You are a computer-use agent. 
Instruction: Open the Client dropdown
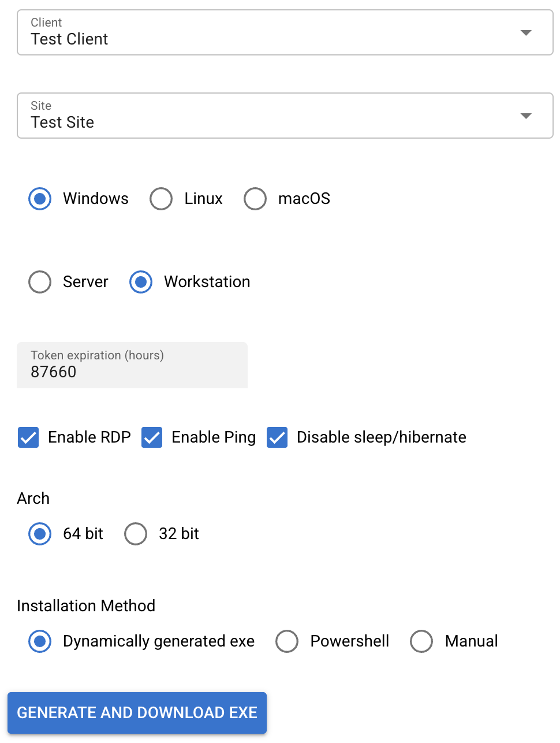(285, 33)
